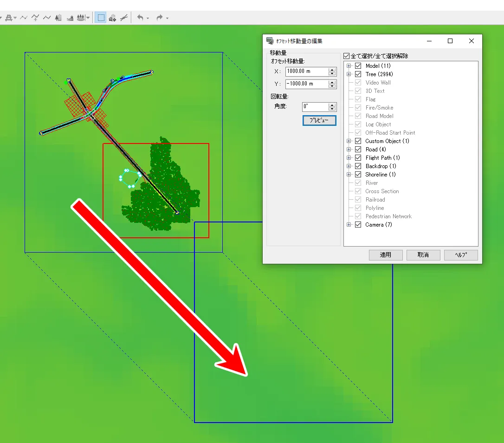Click the forest trees toolbar icon
The height and width of the screenshot is (443, 504).
pyautogui.click(x=81, y=18)
